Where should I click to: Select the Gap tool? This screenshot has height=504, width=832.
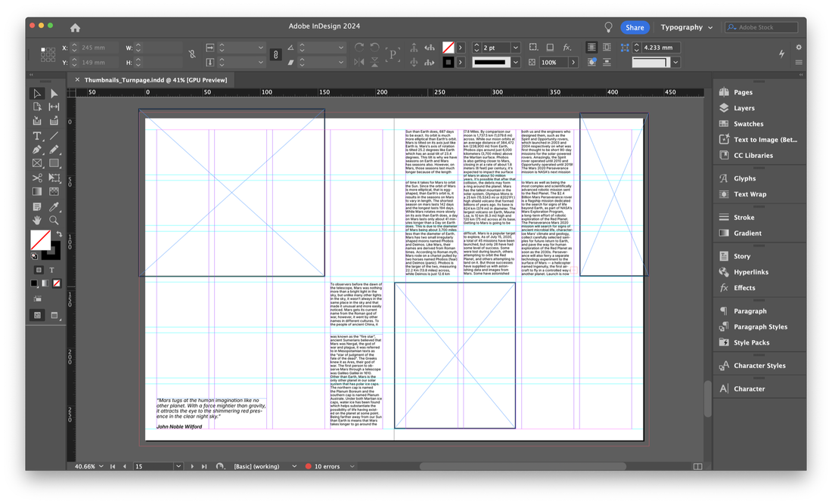[54, 107]
